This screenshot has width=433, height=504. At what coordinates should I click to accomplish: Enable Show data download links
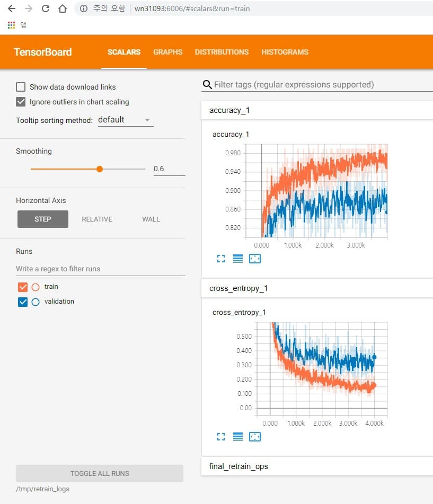point(21,87)
